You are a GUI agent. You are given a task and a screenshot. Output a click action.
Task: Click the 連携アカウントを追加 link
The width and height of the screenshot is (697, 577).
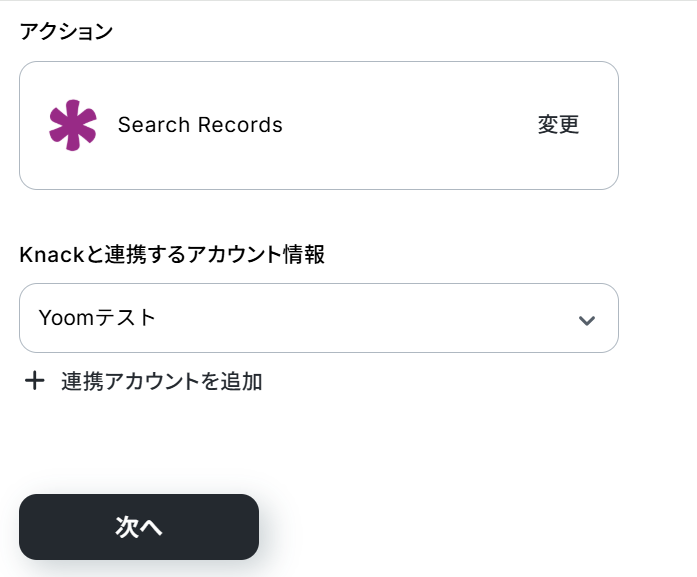pos(161,381)
